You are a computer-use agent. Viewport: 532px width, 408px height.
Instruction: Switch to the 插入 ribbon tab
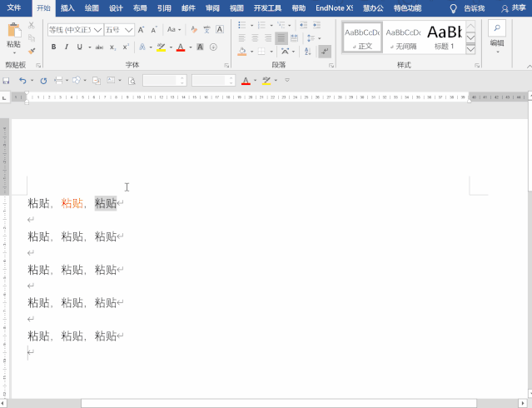pos(67,7)
